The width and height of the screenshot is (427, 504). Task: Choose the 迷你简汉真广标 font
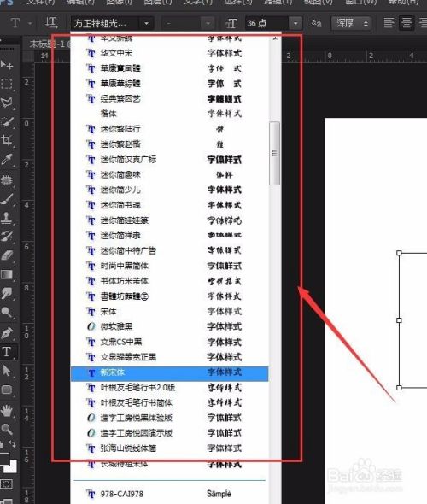169,160
